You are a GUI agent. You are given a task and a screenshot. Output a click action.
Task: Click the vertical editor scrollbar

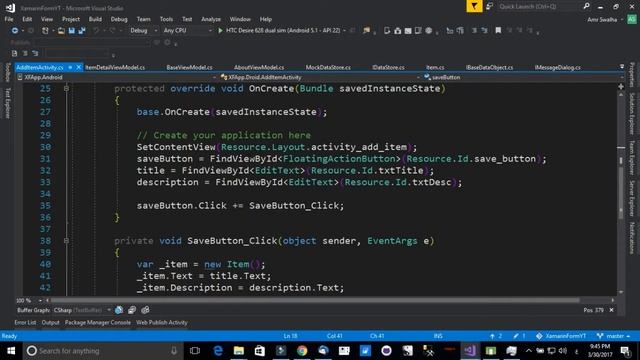pos(621,193)
